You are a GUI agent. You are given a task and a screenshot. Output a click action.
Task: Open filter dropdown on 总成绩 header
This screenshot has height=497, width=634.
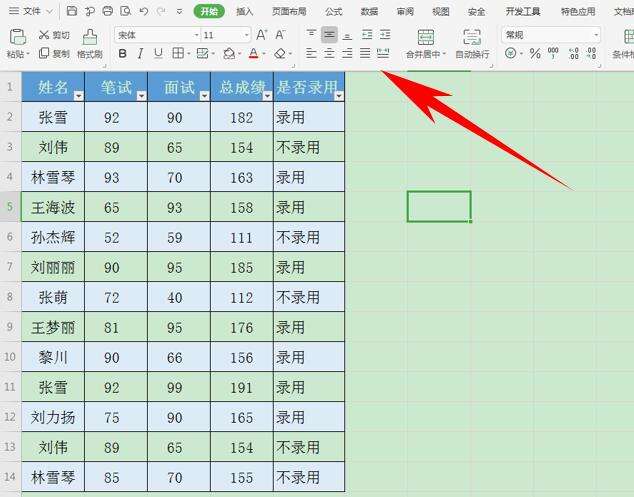(x=268, y=95)
